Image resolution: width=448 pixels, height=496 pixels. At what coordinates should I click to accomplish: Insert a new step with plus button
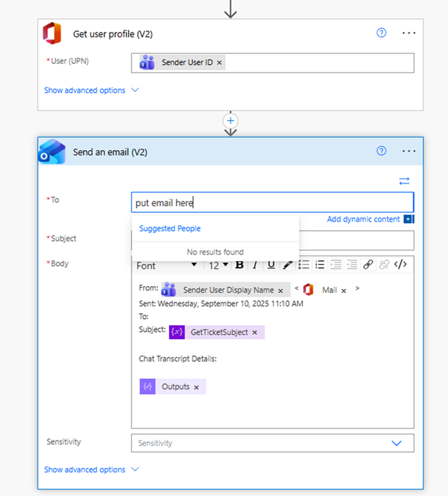click(x=230, y=120)
